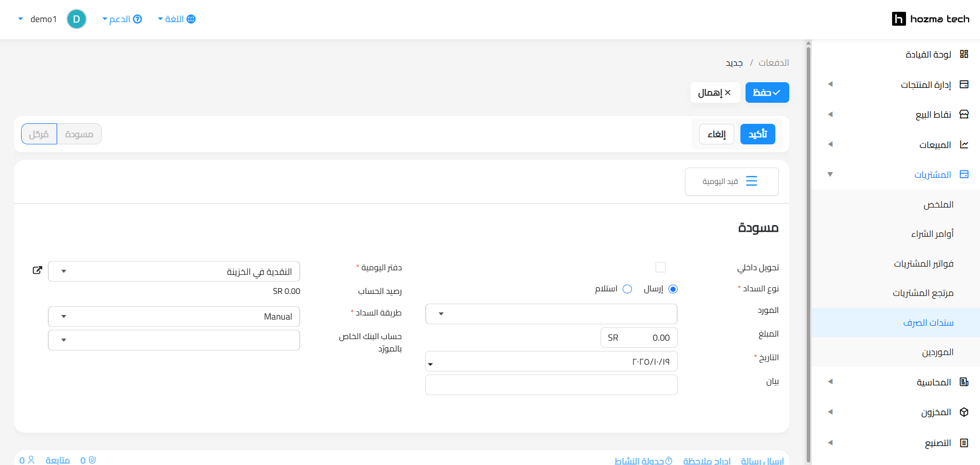Open purchase invoices menu item
Viewport: 980px width, 465px height.
pos(923,264)
